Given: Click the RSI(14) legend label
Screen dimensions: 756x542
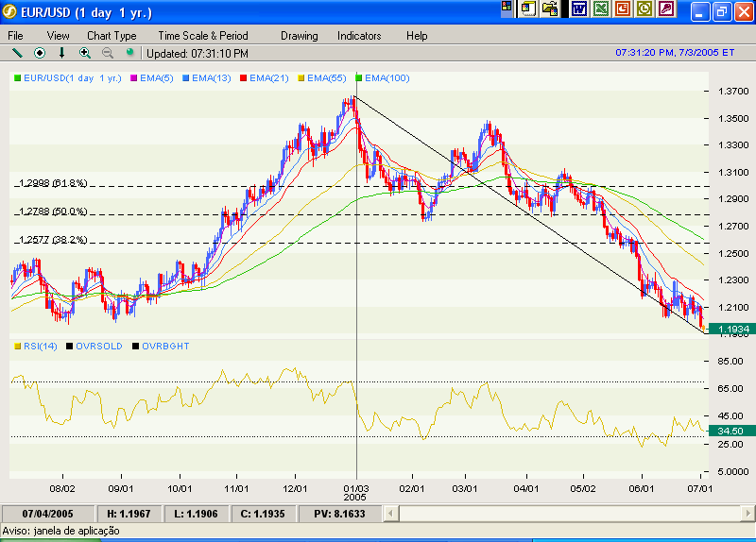Looking at the screenshot, I should coord(40,347).
